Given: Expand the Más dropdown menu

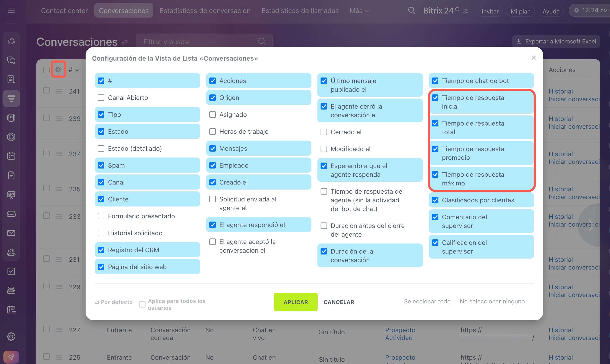Looking at the screenshot, I should (359, 11).
